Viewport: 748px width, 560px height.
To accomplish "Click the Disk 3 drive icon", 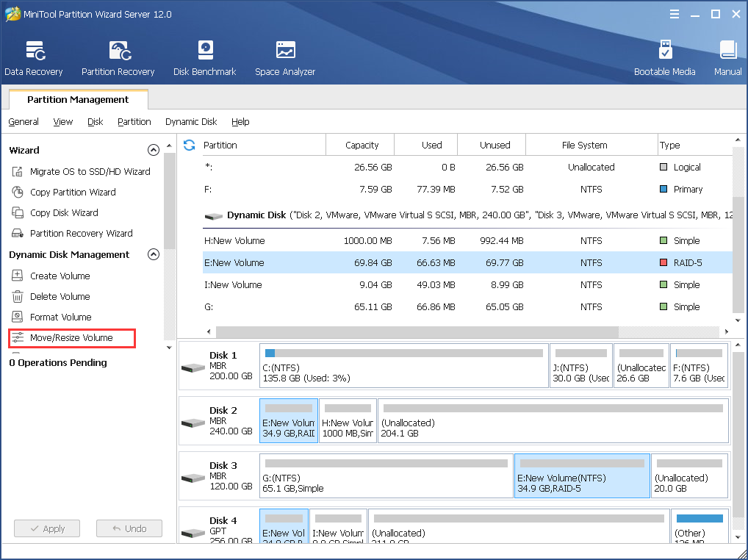I will [193, 478].
